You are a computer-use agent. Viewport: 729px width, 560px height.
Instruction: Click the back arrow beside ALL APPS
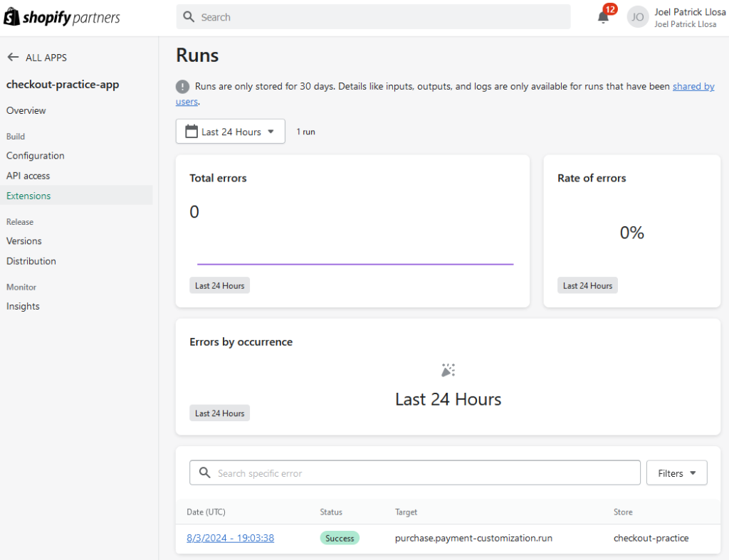12,58
